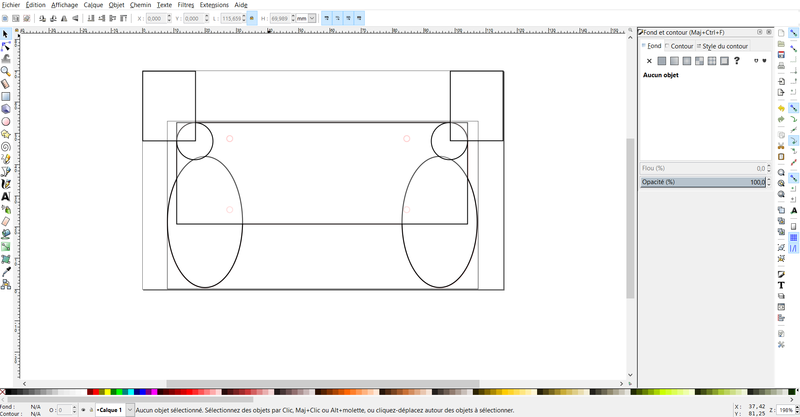
Task: Select the Selector arrow tool
Action: coord(6,34)
